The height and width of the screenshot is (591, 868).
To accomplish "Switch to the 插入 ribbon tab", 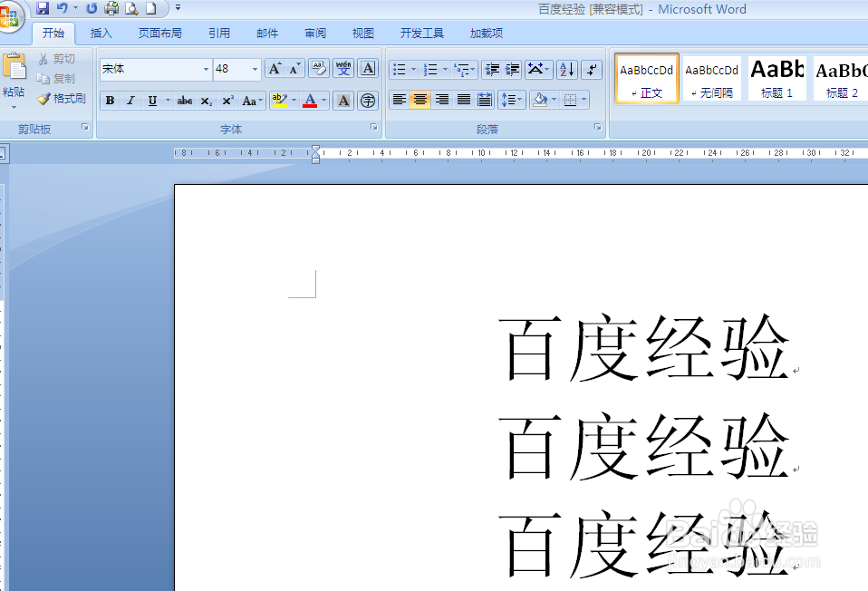I will click(x=101, y=33).
